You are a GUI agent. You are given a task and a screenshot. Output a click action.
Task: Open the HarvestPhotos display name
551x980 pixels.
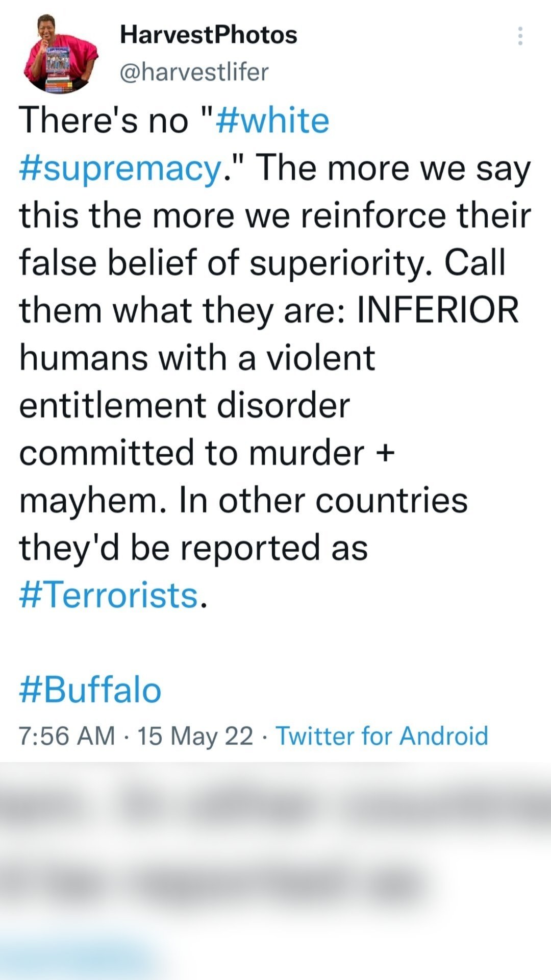tap(208, 35)
